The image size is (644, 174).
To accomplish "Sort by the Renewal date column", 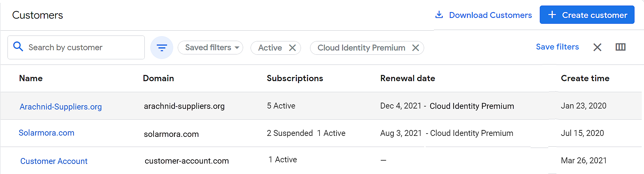I will pyautogui.click(x=407, y=78).
